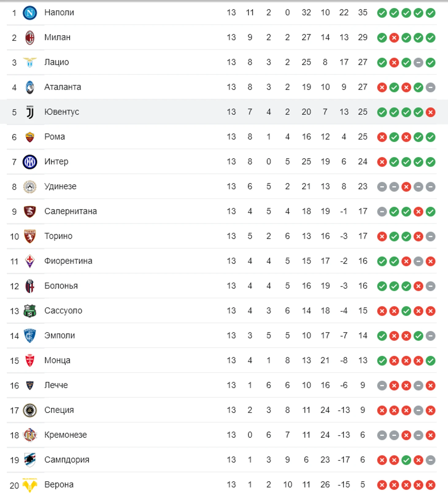Click Udinese's red loss form icon

406,187
